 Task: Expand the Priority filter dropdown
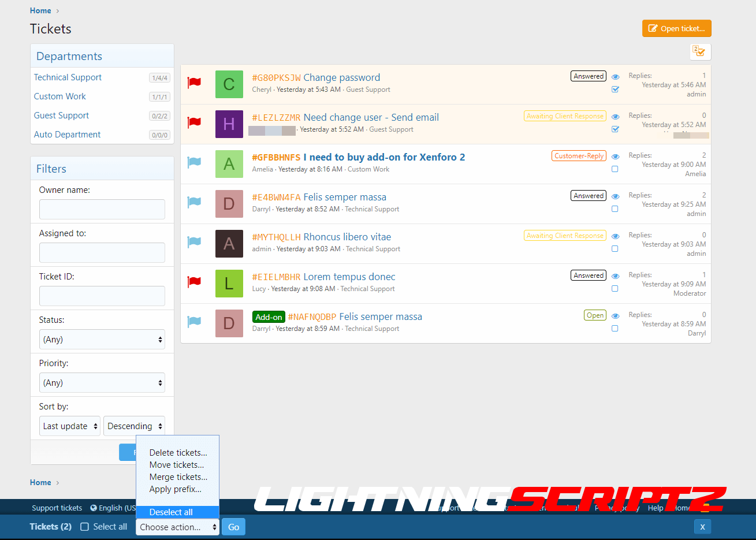point(102,383)
